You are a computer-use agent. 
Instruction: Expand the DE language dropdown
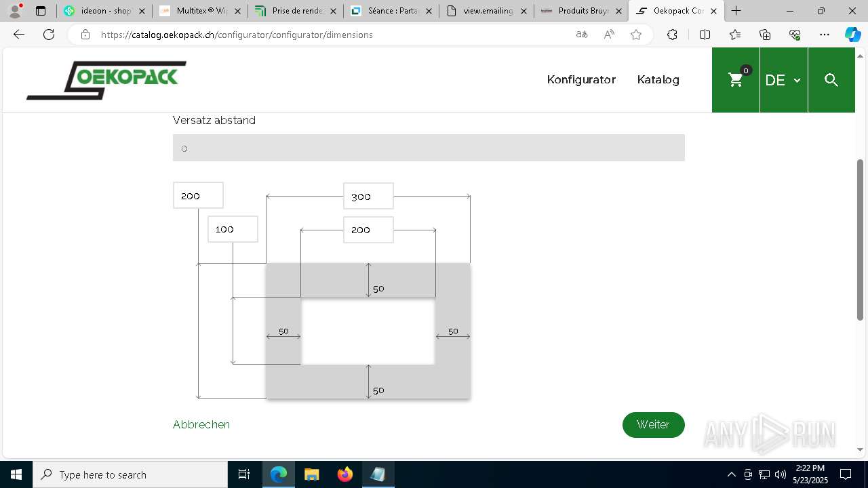[783, 80]
